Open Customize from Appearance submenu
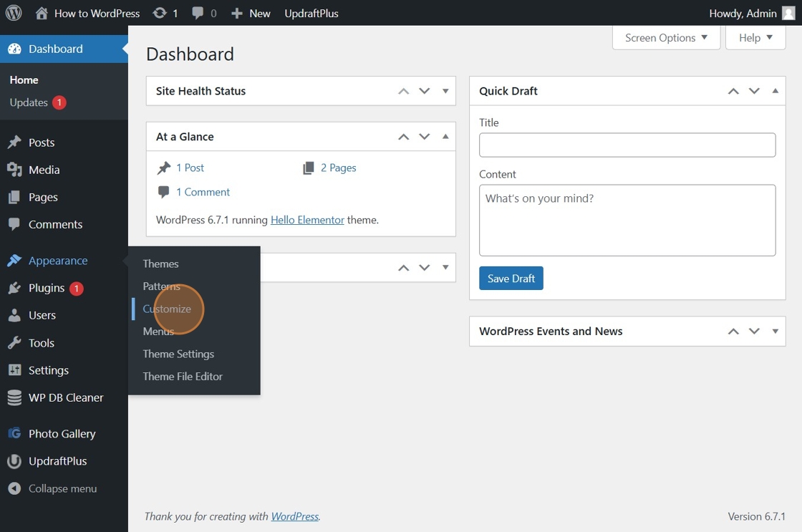Image resolution: width=802 pixels, height=532 pixels. [x=167, y=309]
